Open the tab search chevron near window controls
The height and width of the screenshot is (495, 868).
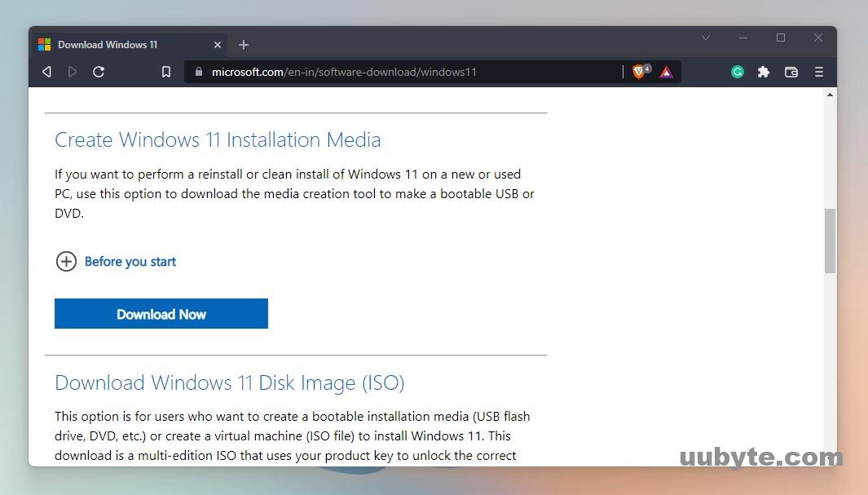click(x=705, y=38)
